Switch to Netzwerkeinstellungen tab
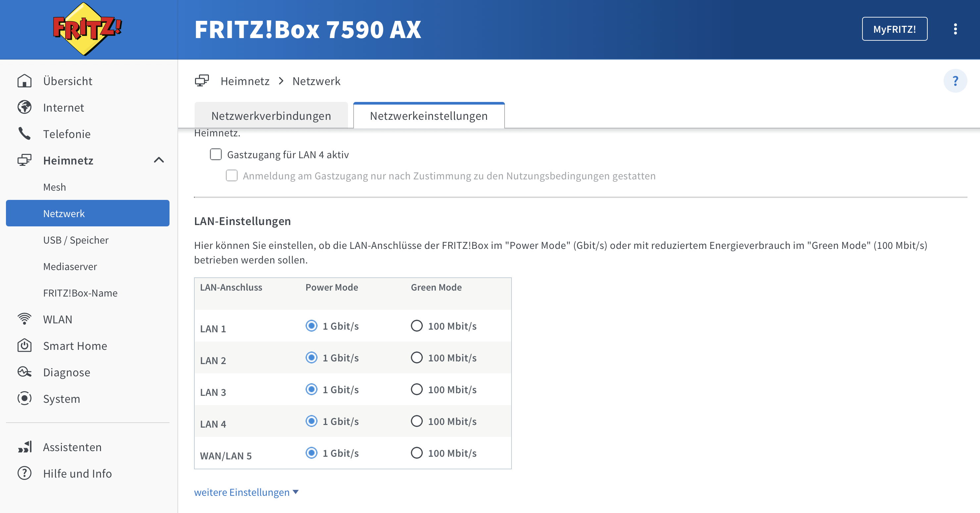The image size is (980, 513). click(429, 116)
